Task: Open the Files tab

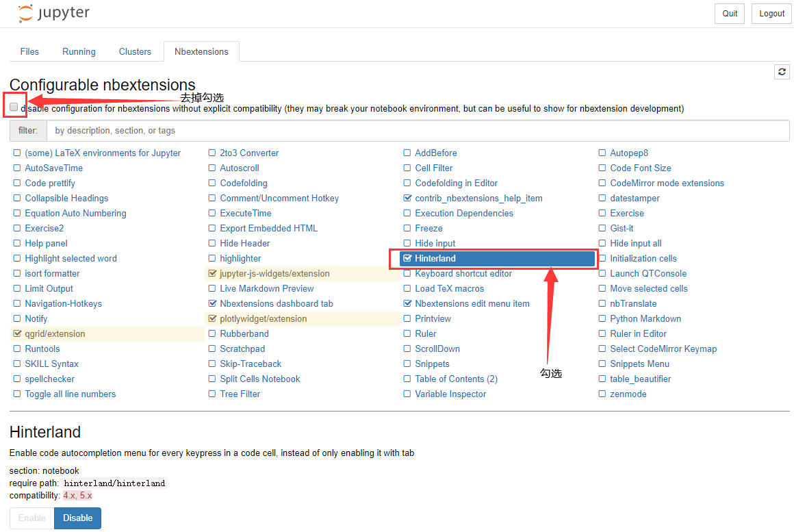Action: 29,51
